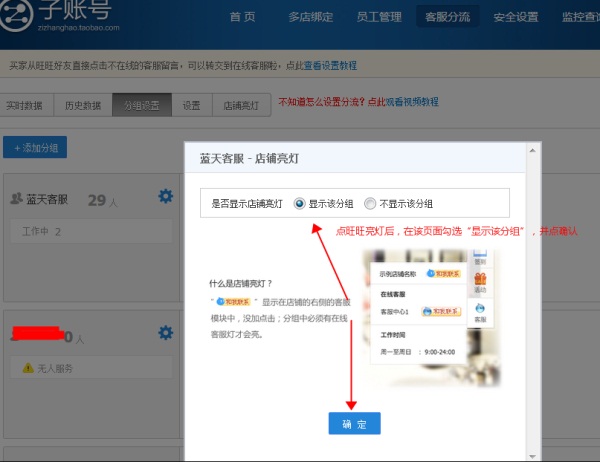Select 显示该分组 radio option
The height and width of the screenshot is (462, 600).
click(x=299, y=204)
